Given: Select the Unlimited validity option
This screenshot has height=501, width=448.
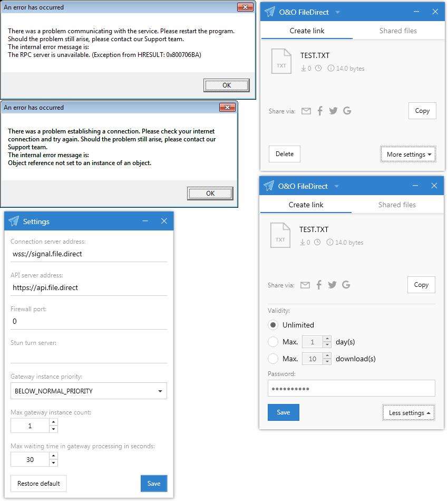Looking at the screenshot, I should click(273, 325).
